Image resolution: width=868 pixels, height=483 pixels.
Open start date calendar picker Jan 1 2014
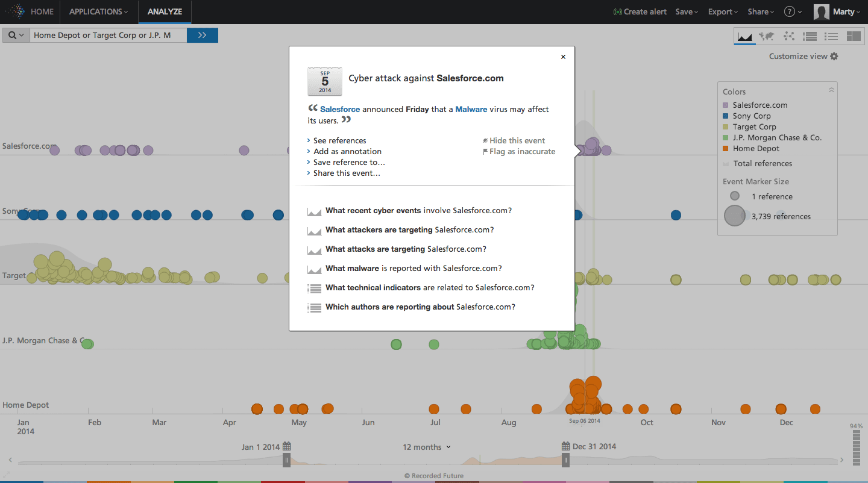click(x=287, y=446)
